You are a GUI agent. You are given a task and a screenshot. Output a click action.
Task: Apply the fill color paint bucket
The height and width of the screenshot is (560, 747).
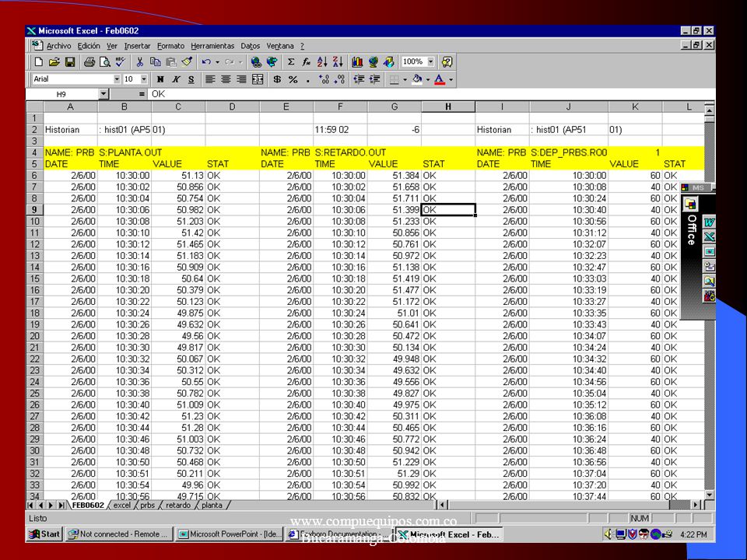(x=417, y=79)
